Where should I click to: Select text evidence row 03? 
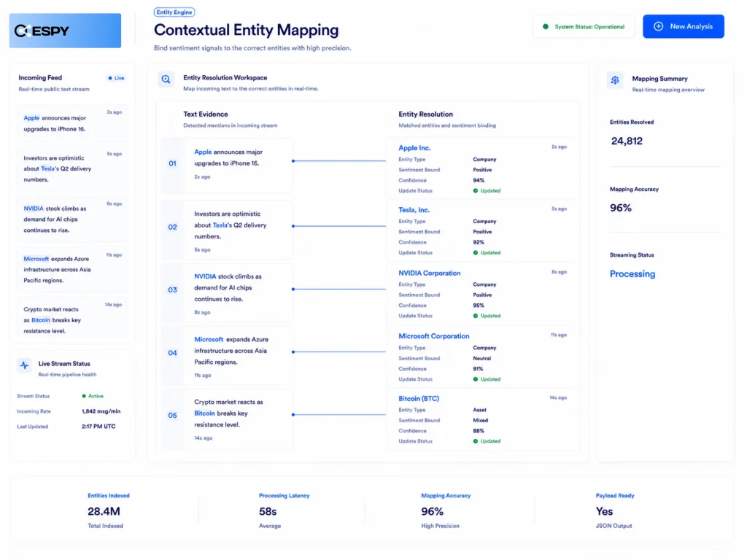tap(228, 290)
